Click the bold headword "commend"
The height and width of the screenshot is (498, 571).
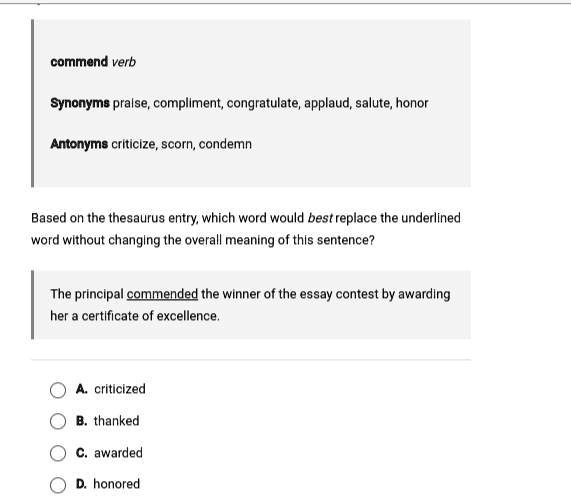click(x=79, y=62)
